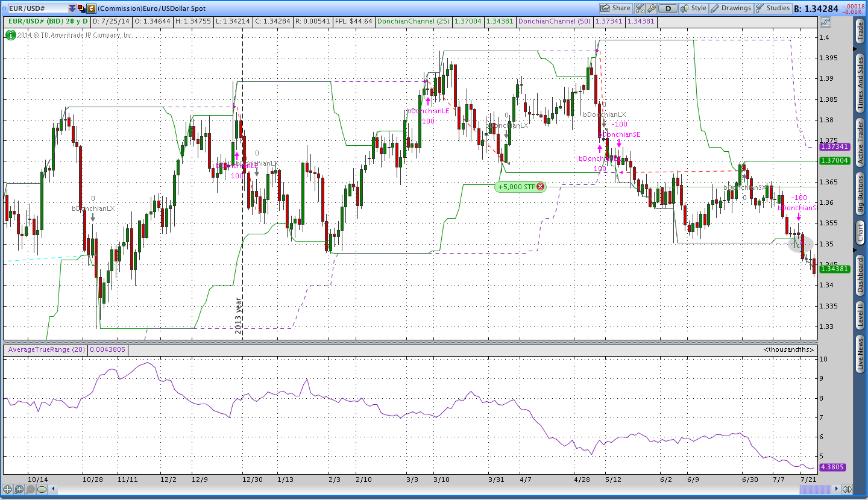The height and width of the screenshot is (500, 868).
Task: Open the Live News side tab
Action: coord(860,354)
